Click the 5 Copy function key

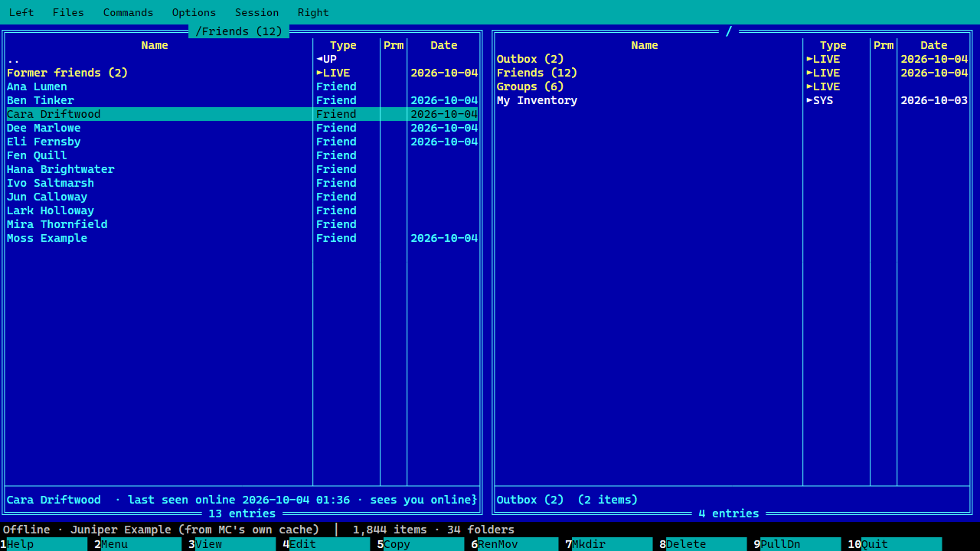(x=420, y=544)
